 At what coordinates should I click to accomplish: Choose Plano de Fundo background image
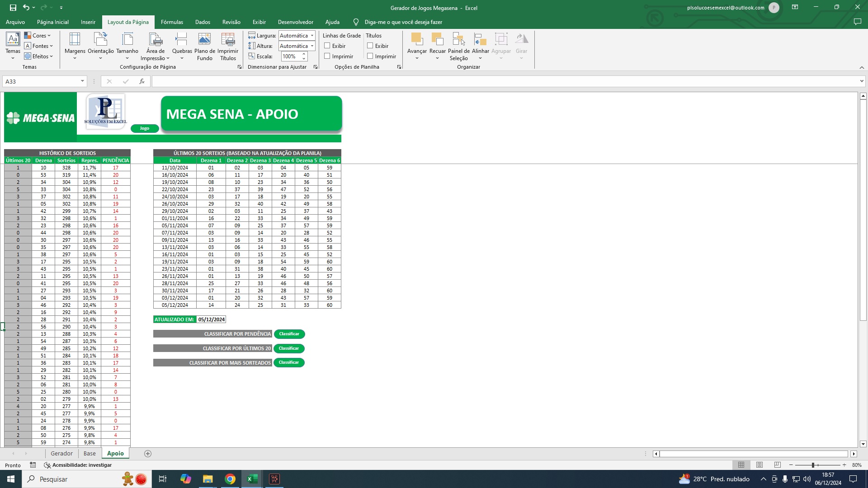pyautogui.click(x=204, y=46)
